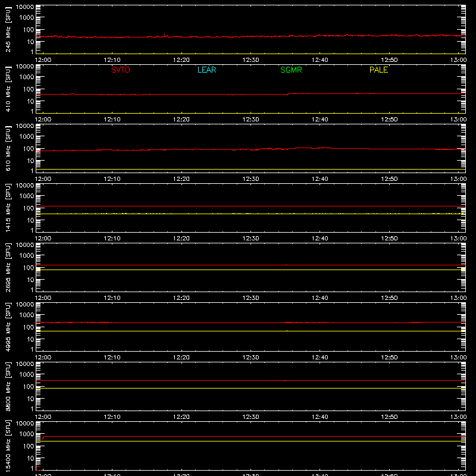Click 13:00 tick below the 610 MHz panel
Viewport: 476px width, 476px height.
(458, 179)
